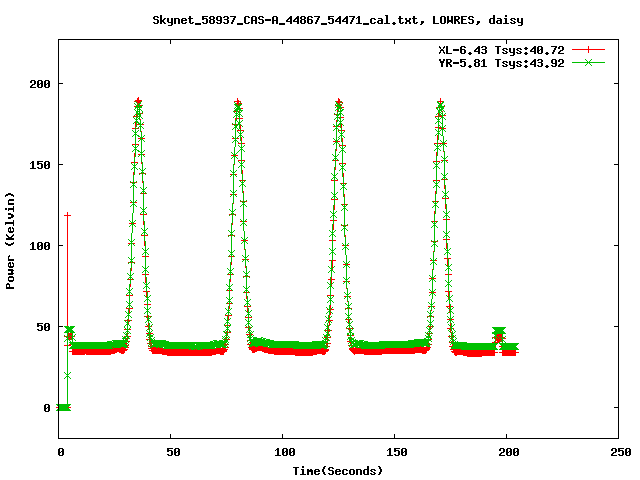This screenshot has height=480, width=640.
Task: Click the second peak top near 80 seconds
Action: (x=238, y=102)
